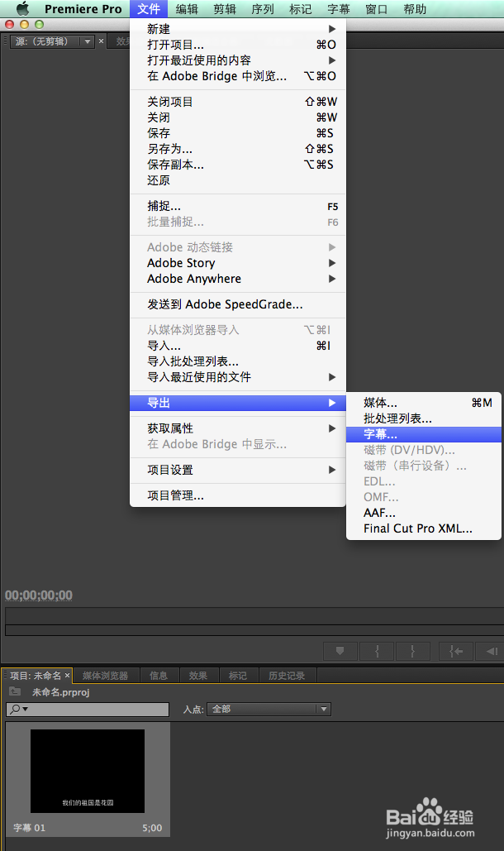The width and height of the screenshot is (504, 851).
Task: Open the 标记 menu in menu bar
Action: click(300, 8)
